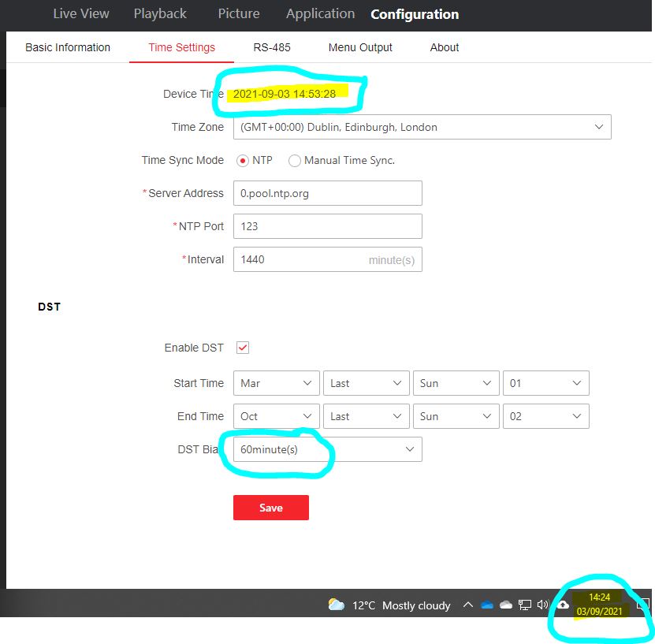Switch to the RS-485 tab
This screenshot has width=655, height=644.
pyautogui.click(x=272, y=47)
